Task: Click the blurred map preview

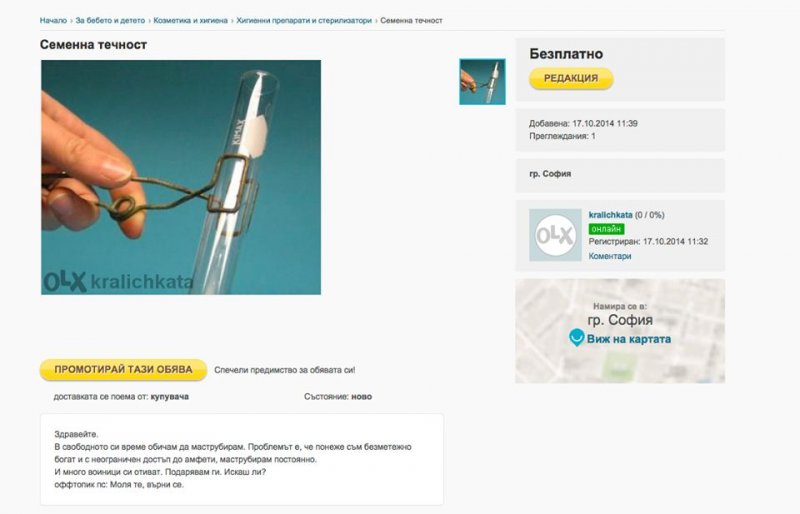Action: tap(620, 331)
